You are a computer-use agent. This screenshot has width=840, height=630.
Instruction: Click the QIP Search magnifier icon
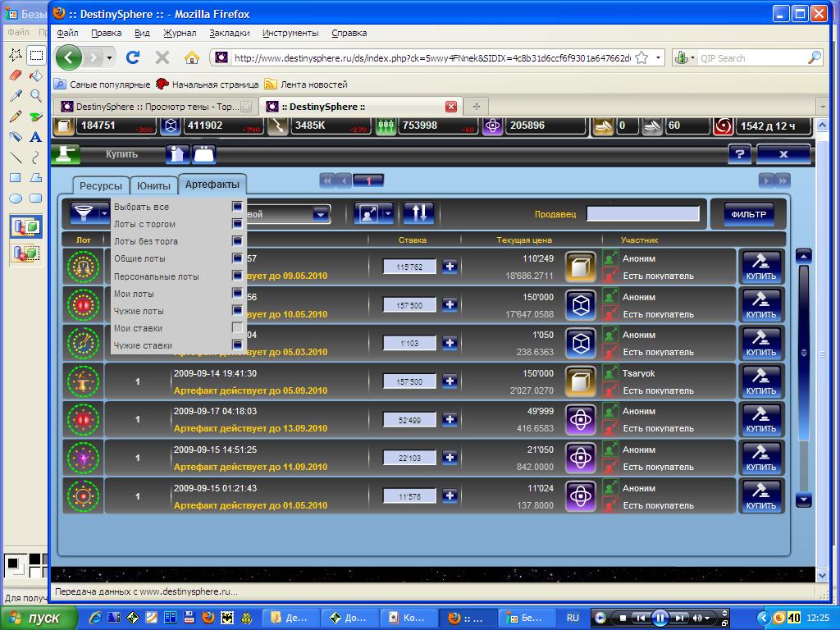click(815, 58)
